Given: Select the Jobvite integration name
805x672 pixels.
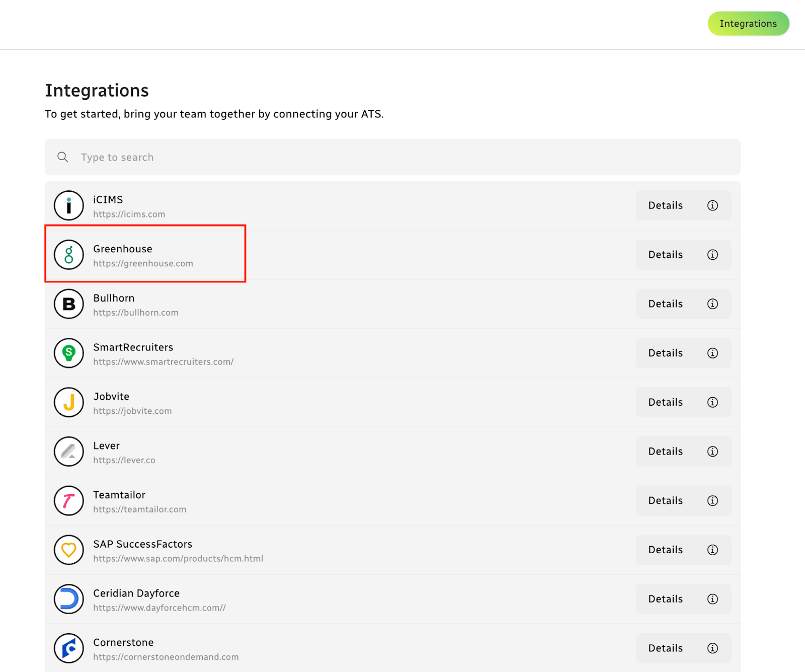Looking at the screenshot, I should tap(111, 397).
